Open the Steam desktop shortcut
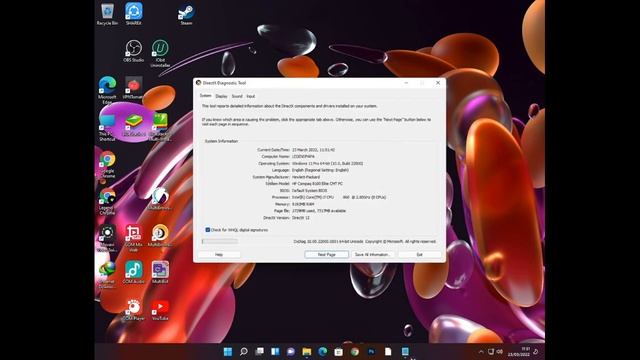The image size is (640, 360). (186, 14)
